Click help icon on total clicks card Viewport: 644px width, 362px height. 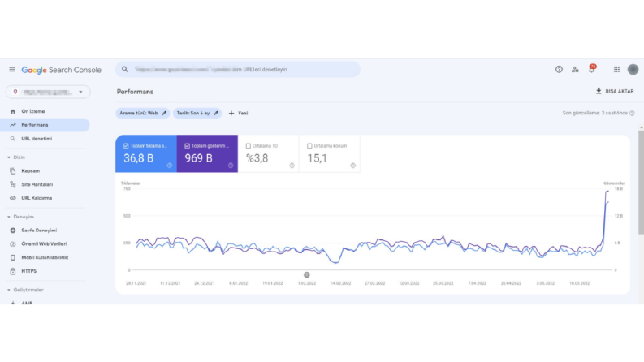pos(170,166)
